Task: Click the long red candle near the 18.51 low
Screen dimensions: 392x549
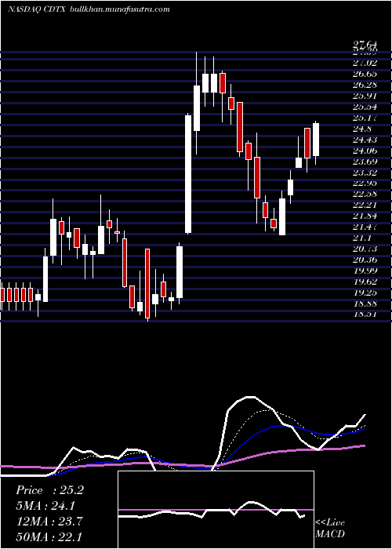Action: click(147, 284)
